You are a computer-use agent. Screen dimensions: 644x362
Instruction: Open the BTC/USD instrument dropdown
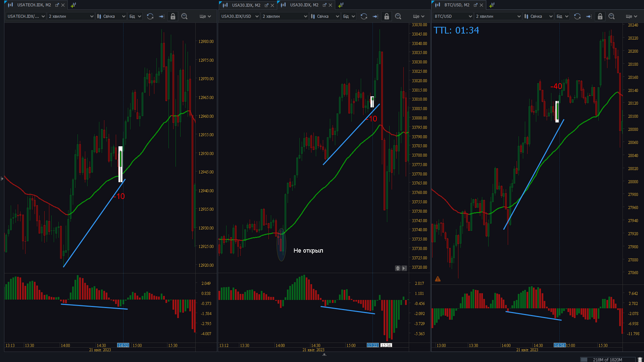[x=453, y=16]
